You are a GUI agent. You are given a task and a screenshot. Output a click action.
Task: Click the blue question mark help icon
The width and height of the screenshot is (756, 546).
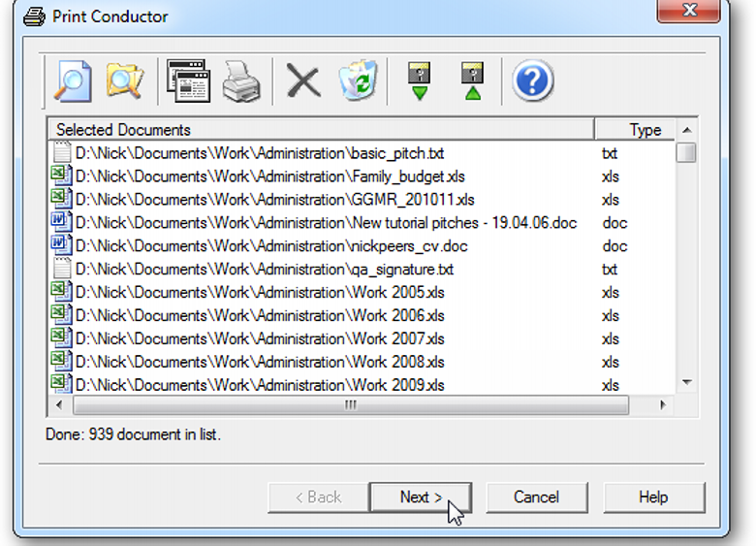click(532, 81)
